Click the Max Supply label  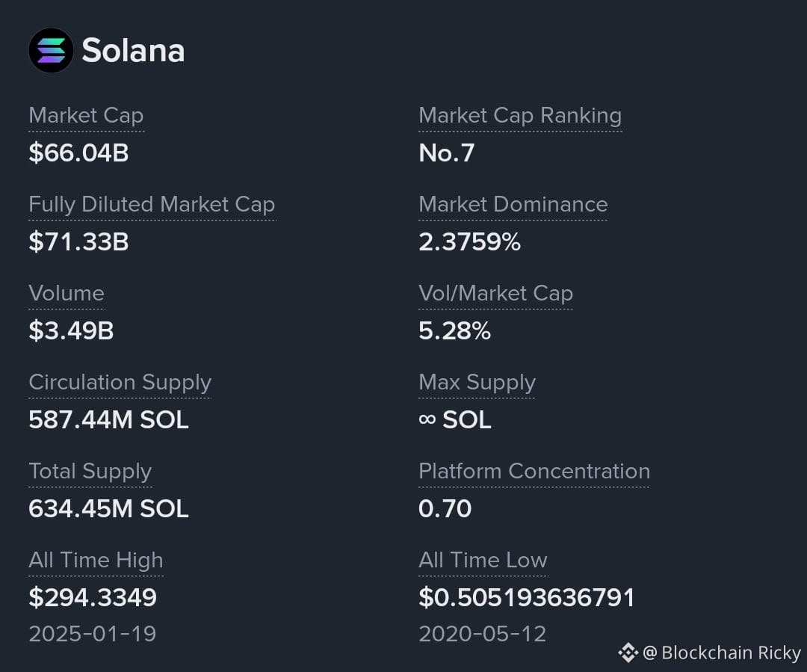[x=477, y=383]
